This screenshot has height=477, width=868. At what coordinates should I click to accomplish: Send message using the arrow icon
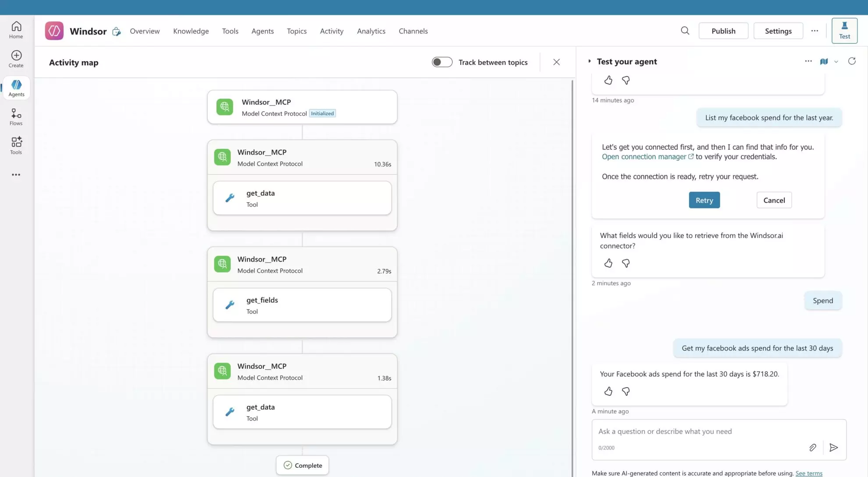(834, 448)
